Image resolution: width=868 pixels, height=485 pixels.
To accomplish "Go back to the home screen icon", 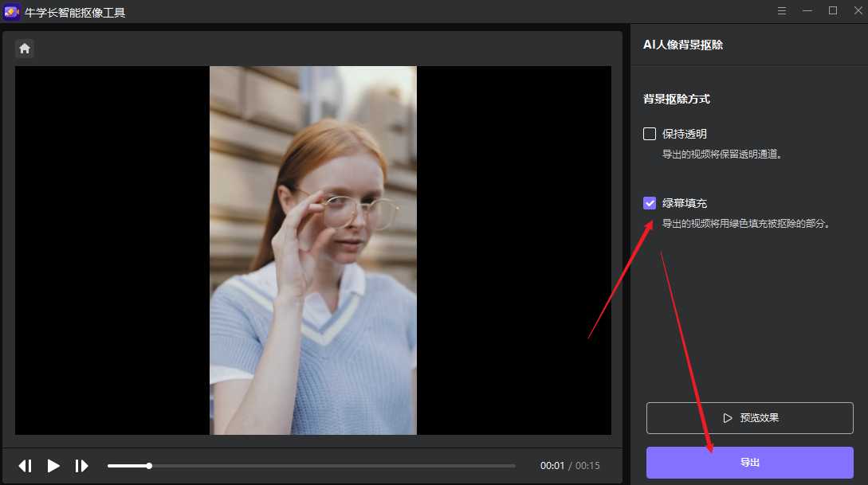I will pos(25,49).
